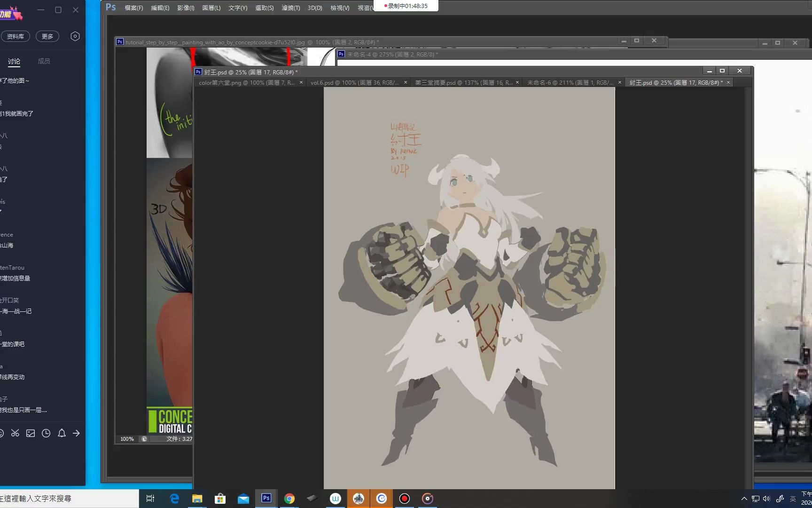Close the 第三堂摘要.psd tab
The width and height of the screenshot is (812, 508).
click(517, 82)
